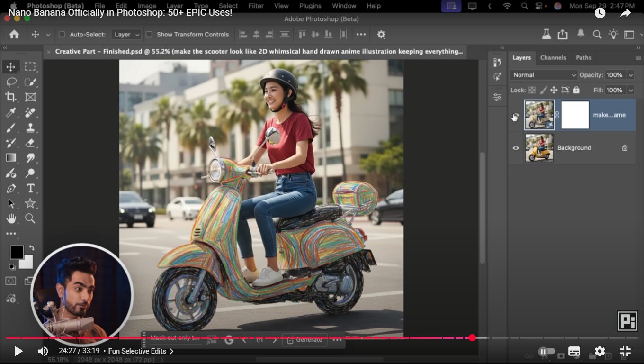644x364 pixels.
Task: Click the black foreground color swatch
Action: pyautogui.click(x=17, y=252)
